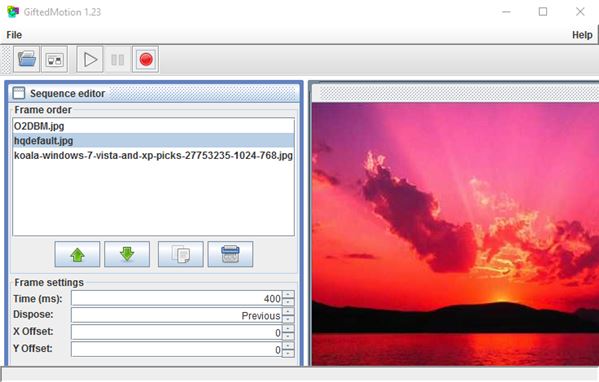Image resolution: width=599 pixels, height=382 pixels.
Task: Click the copy frame icon
Action: click(181, 254)
